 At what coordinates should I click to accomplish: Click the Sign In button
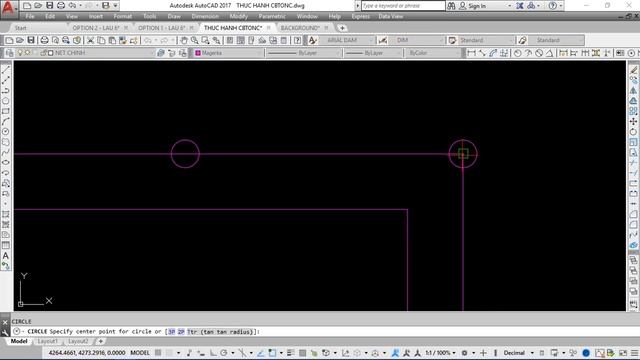click(x=473, y=6)
